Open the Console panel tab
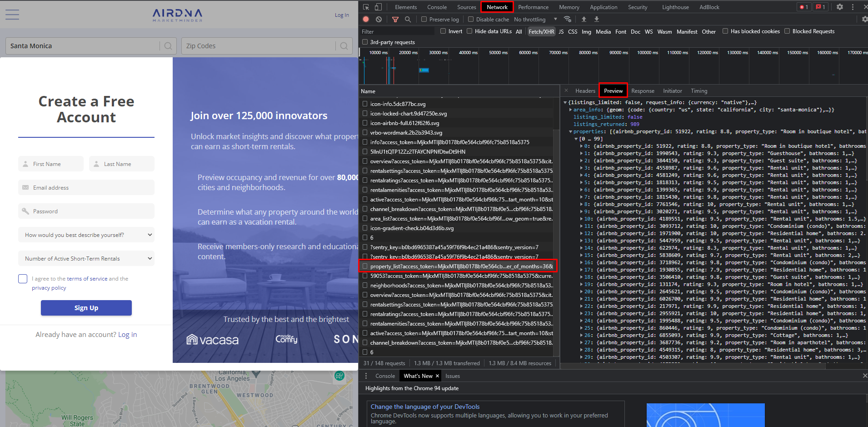The height and width of the screenshot is (427, 868). (437, 7)
